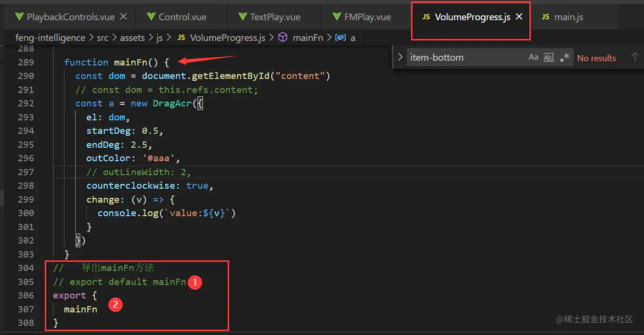Close the VolumeProgress.js tab
644x335 pixels.
tap(519, 17)
